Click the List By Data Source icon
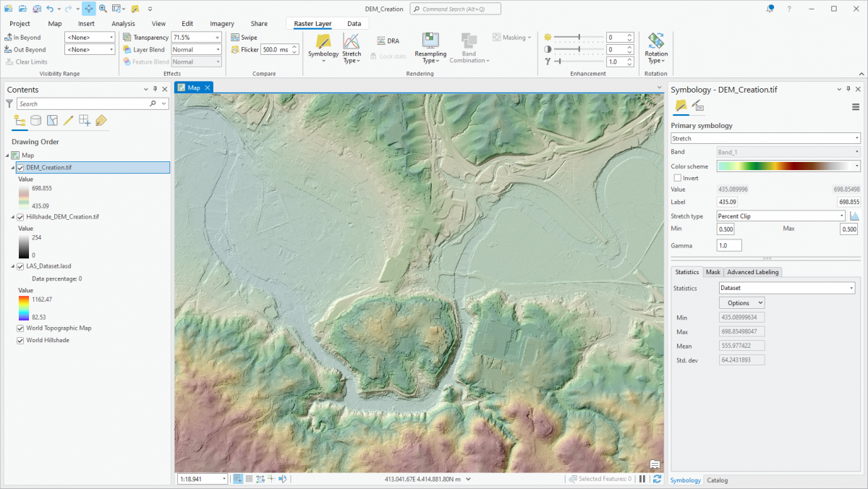This screenshot has width=868, height=489. pos(35,121)
